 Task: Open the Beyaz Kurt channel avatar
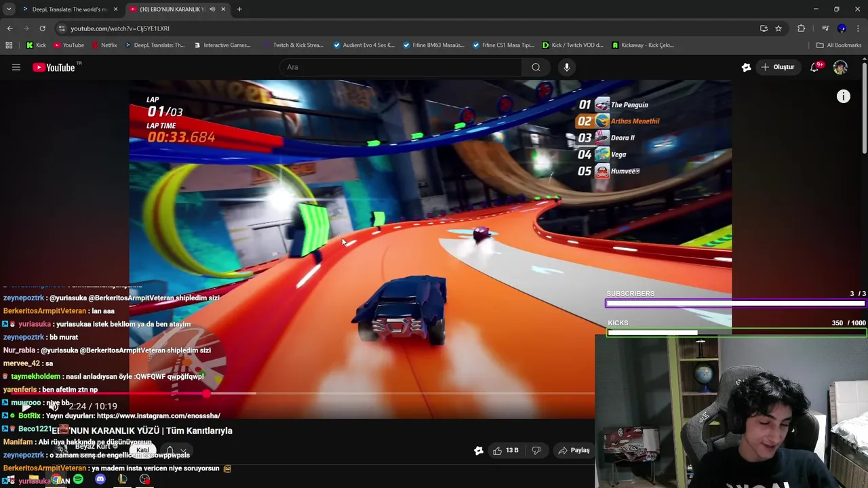pos(61,449)
